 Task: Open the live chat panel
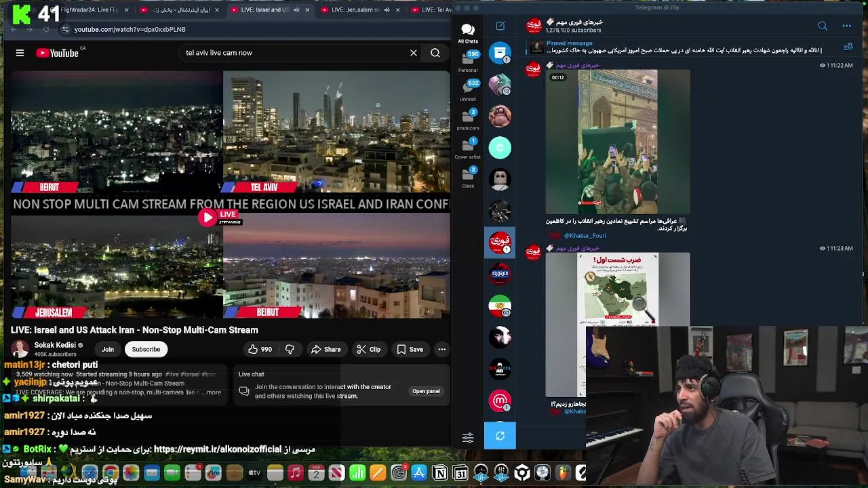[426, 391]
